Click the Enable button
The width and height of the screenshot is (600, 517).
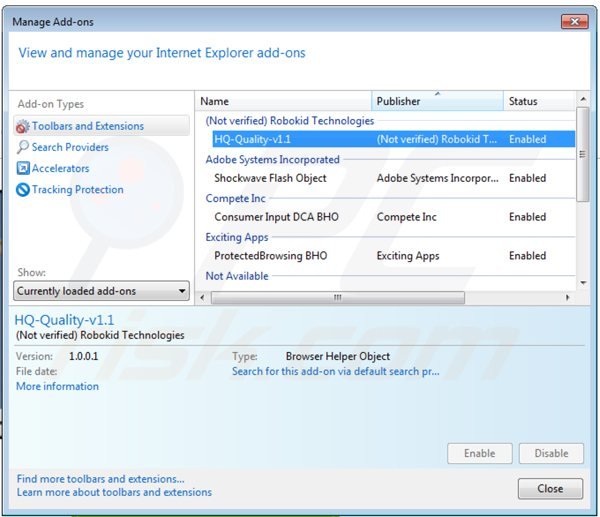pyautogui.click(x=479, y=453)
